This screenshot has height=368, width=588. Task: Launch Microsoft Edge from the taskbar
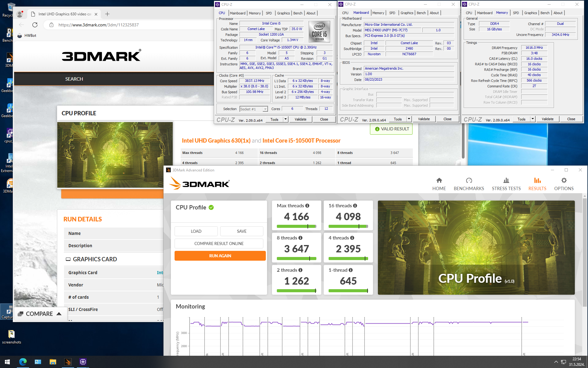pyautogui.click(x=23, y=362)
